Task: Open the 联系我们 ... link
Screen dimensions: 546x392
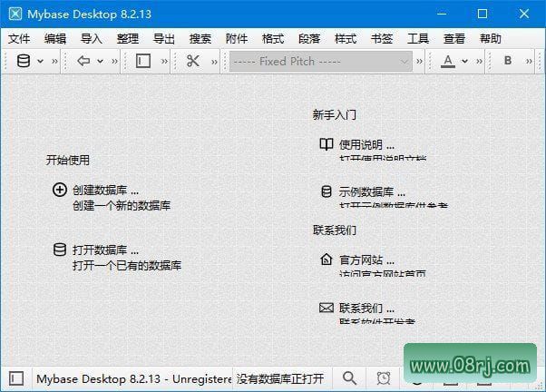Action: click(366, 308)
